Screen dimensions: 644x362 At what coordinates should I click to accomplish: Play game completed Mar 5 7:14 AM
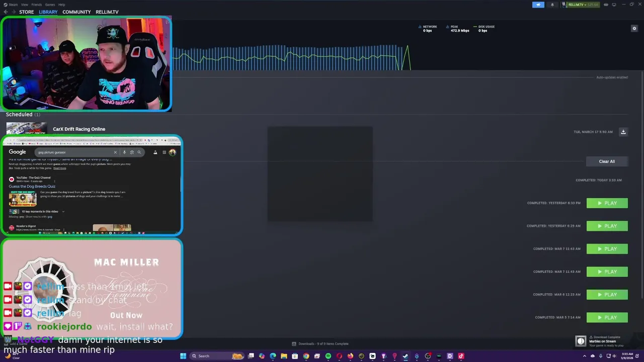pos(607,318)
